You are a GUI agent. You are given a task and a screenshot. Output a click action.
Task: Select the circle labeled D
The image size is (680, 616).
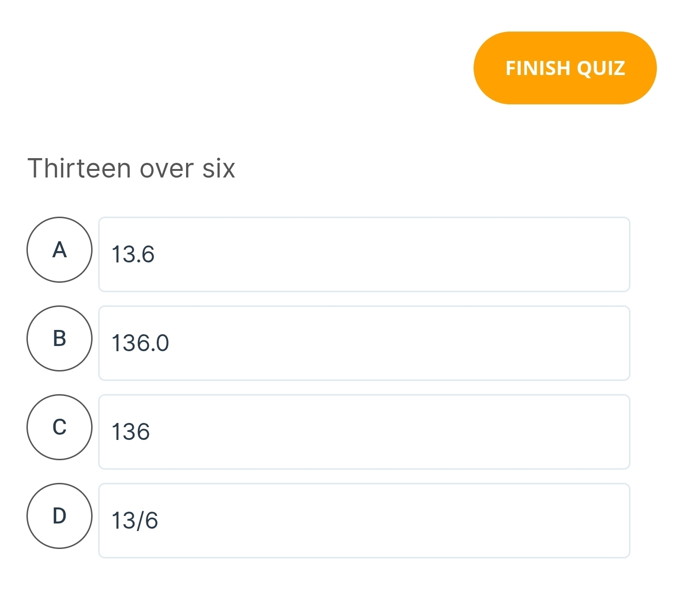59,516
